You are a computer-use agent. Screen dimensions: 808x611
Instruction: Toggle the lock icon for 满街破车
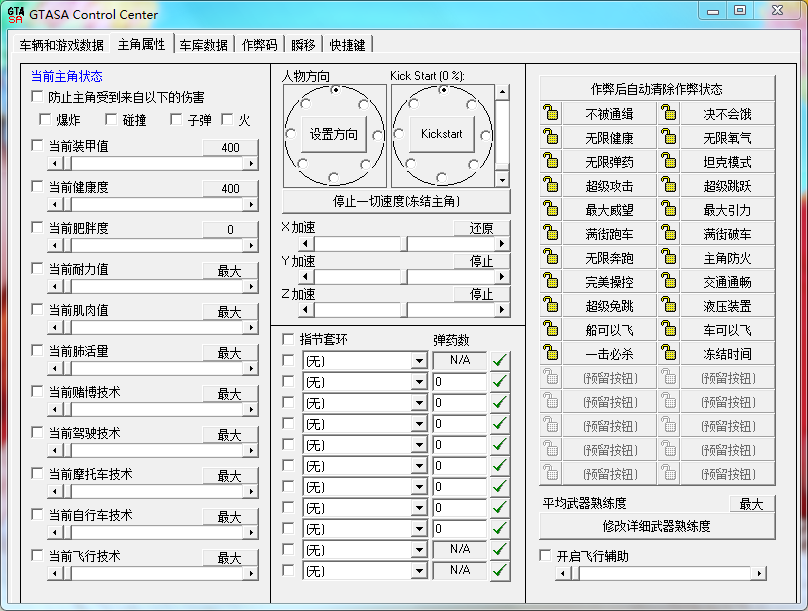[668, 233]
